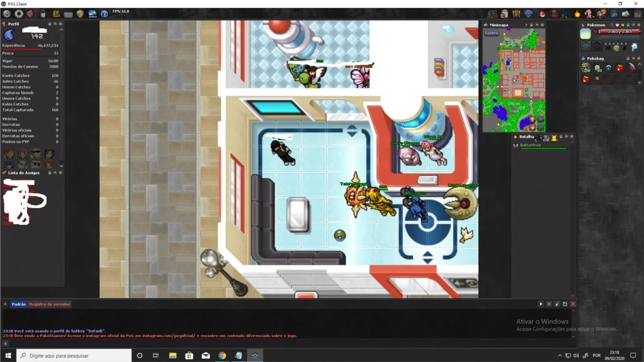Click the red feather item in Pokebag
This screenshot has width=644, height=362.
[632, 68]
